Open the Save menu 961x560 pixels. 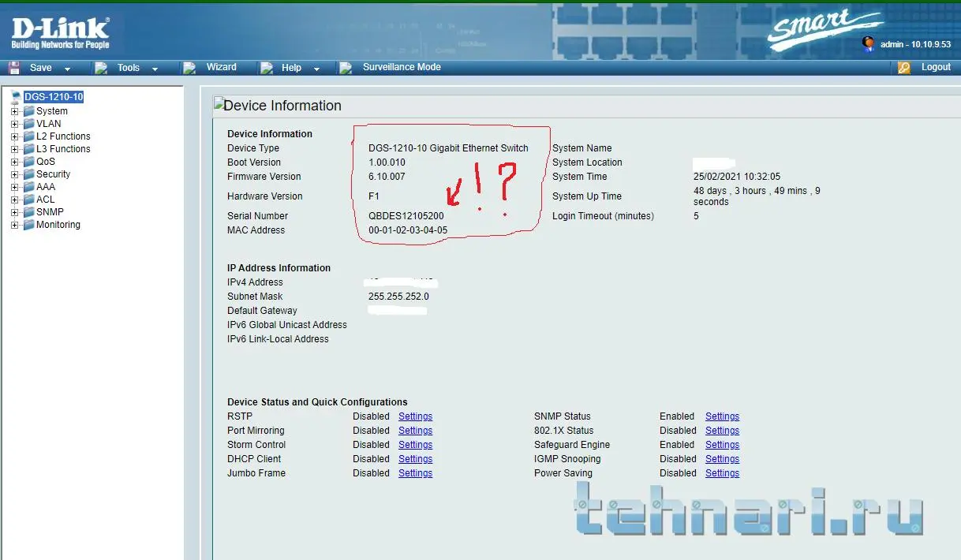40,68
